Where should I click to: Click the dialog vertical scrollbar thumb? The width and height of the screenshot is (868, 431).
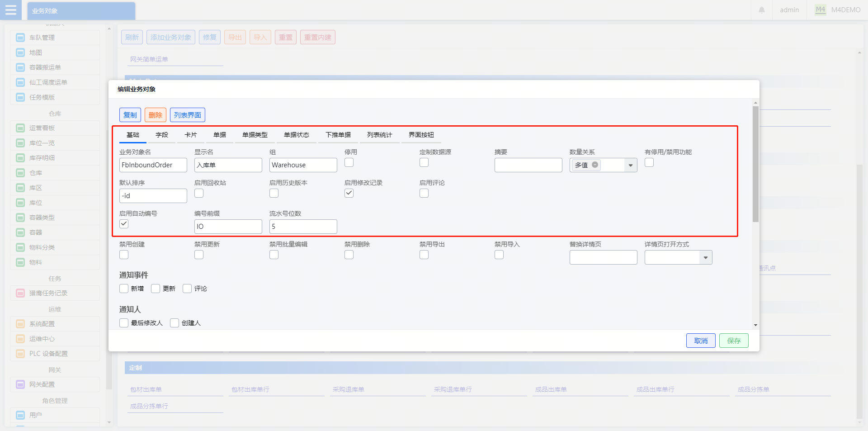tap(755, 164)
